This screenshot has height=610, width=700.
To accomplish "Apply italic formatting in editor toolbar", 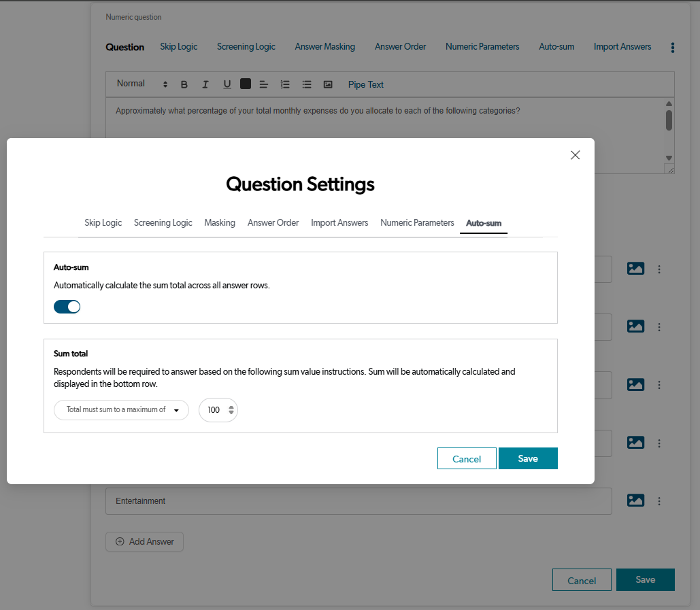I will (205, 84).
